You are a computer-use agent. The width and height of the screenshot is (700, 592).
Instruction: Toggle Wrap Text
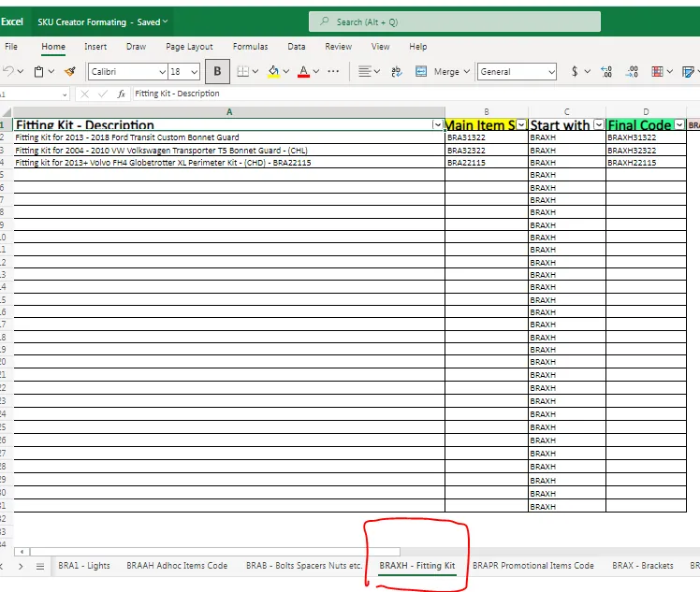pos(397,71)
